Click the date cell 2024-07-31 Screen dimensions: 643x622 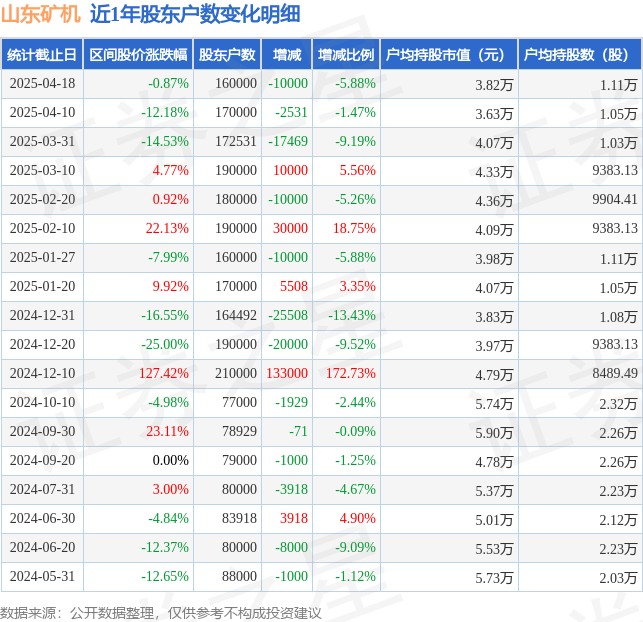[x=43, y=489]
